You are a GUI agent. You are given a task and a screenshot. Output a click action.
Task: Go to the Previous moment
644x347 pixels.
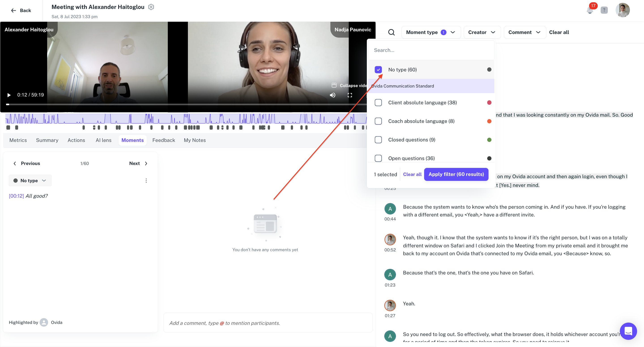click(x=26, y=163)
